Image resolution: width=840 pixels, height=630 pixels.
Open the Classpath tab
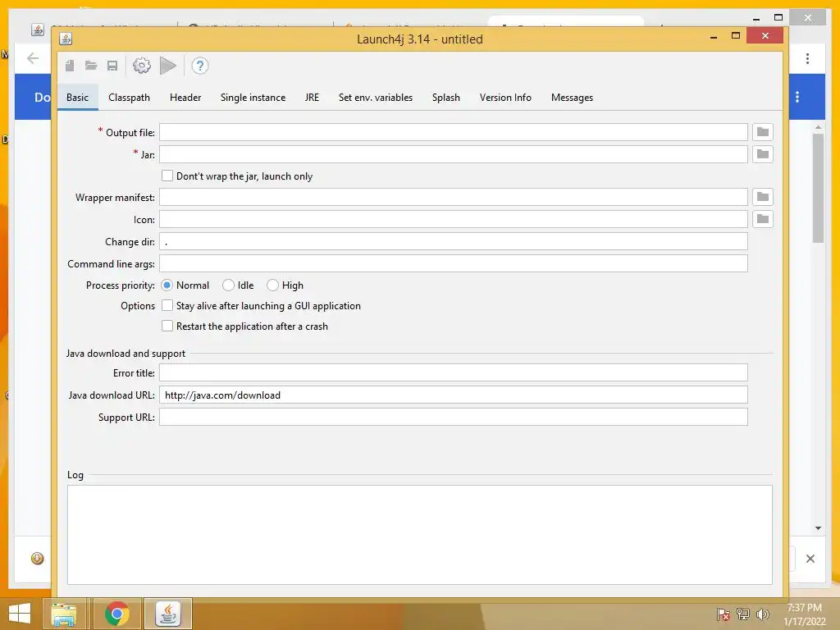[x=129, y=98]
